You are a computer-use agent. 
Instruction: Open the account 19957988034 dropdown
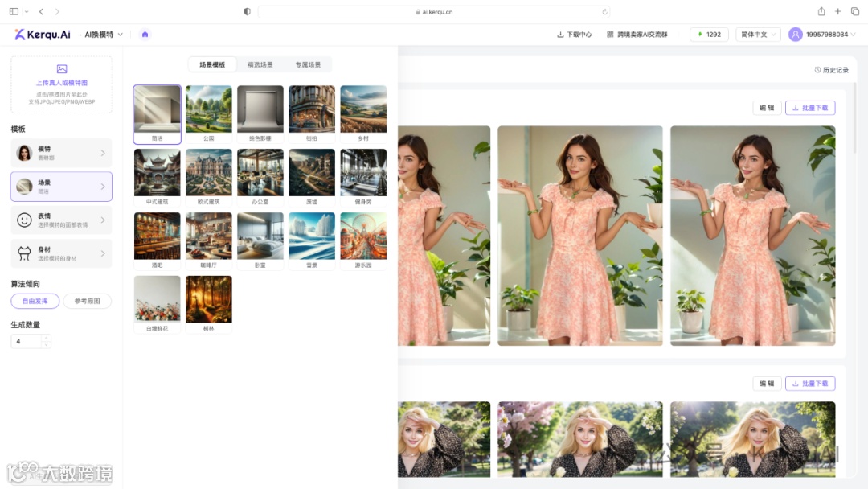pos(830,35)
